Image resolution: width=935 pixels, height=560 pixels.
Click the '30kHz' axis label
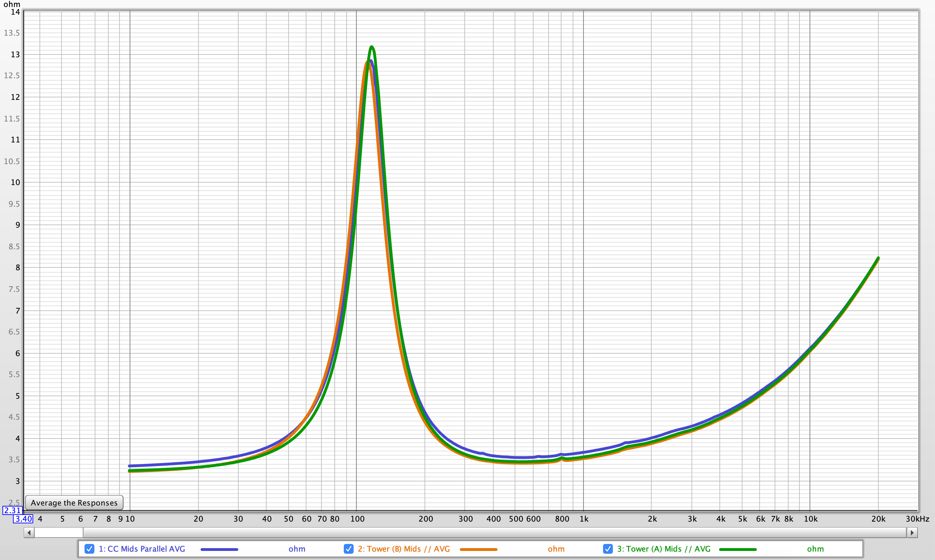coord(917,519)
